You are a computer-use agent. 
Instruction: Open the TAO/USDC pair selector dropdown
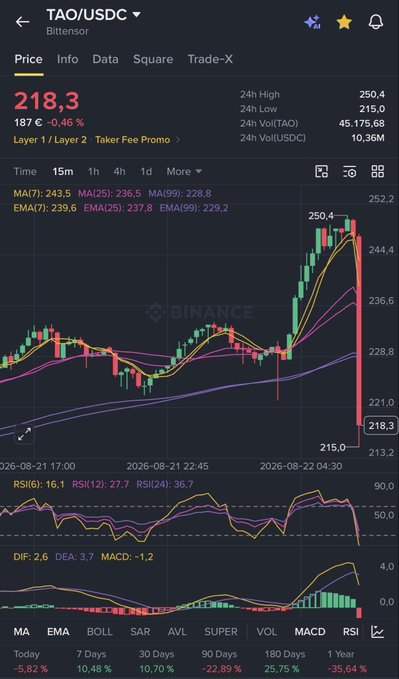pos(94,15)
